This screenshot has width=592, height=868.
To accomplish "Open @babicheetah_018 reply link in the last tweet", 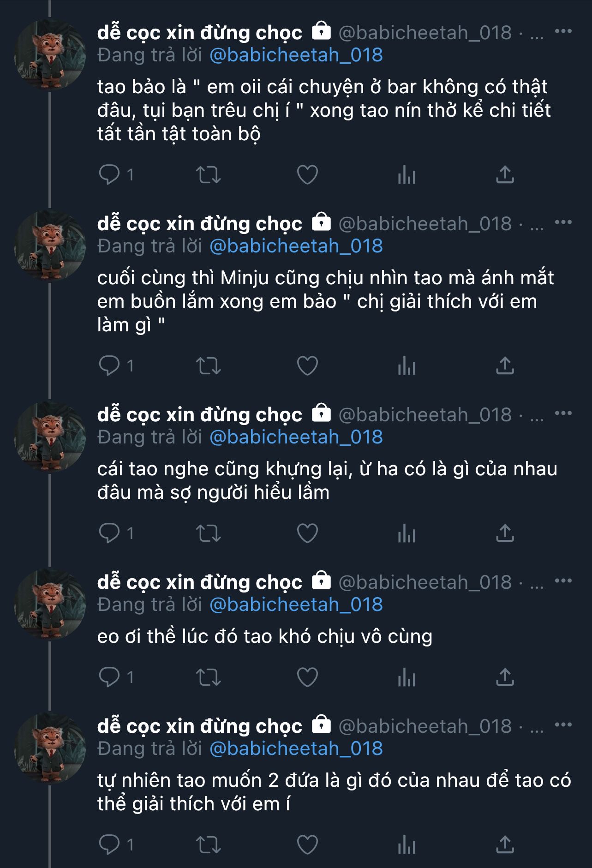I will 296,748.
